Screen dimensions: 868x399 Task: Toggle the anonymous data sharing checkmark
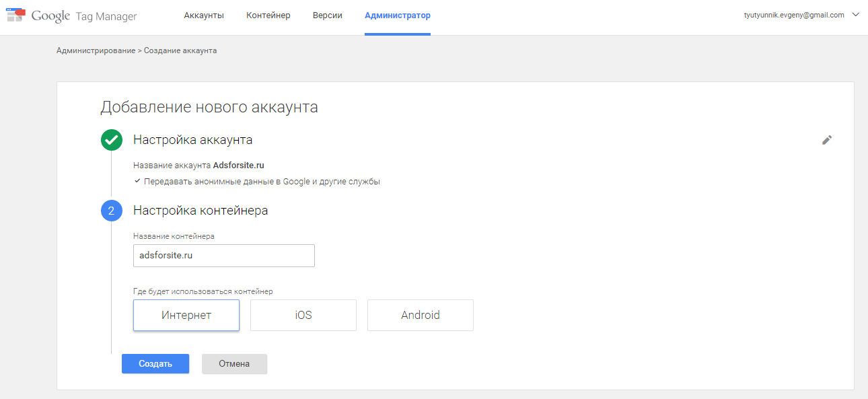coord(137,181)
